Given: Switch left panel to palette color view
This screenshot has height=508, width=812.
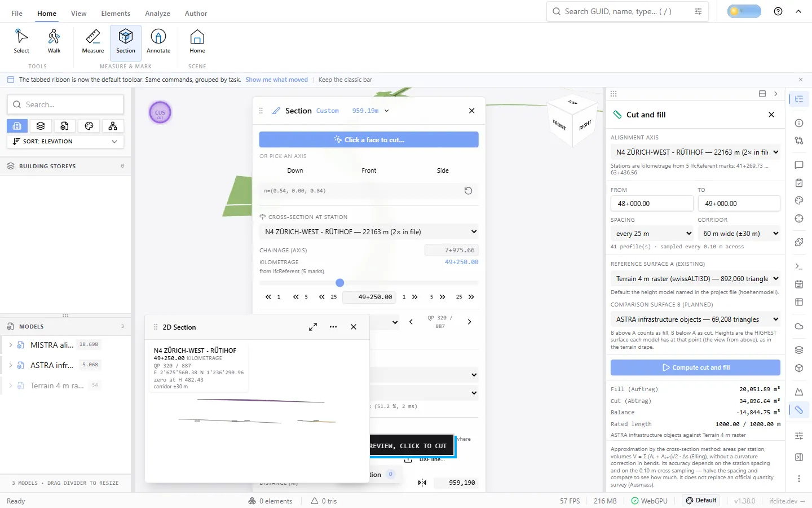Looking at the screenshot, I should pos(89,126).
